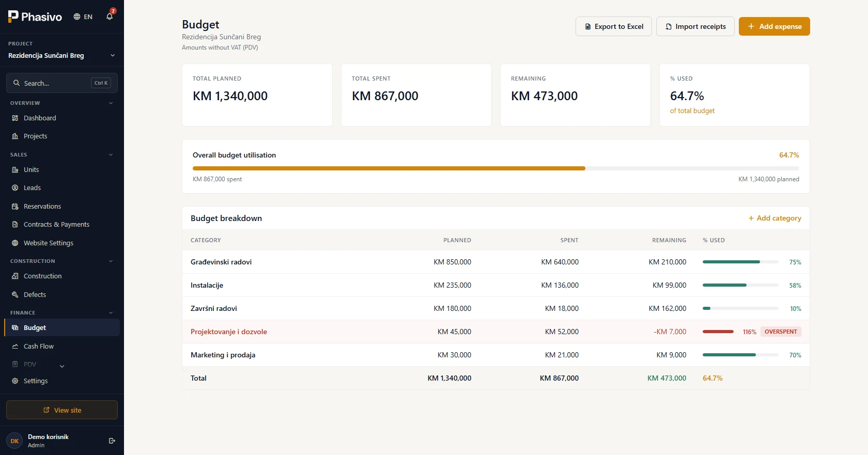
Task: Click Import receipts button
Action: click(x=695, y=26)
